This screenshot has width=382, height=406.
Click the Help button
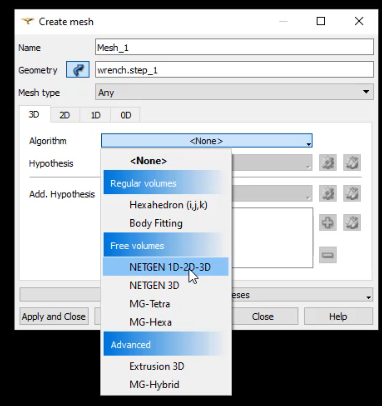click(x=338, y=316)
